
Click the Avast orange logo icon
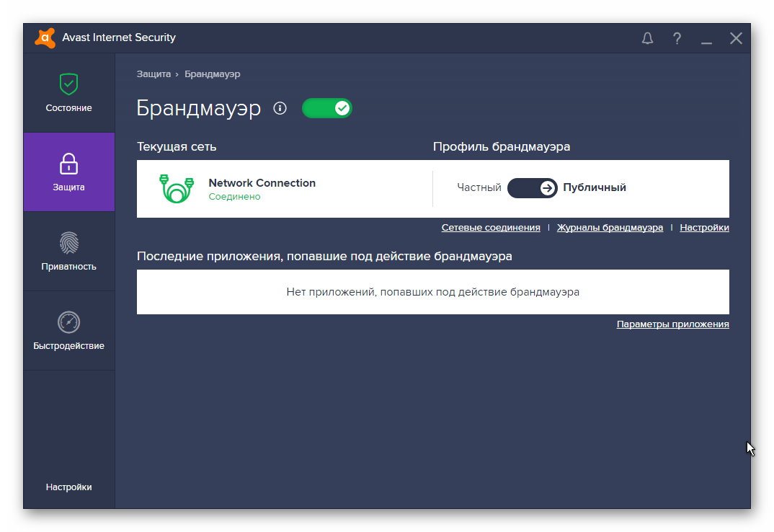(45, 38)
